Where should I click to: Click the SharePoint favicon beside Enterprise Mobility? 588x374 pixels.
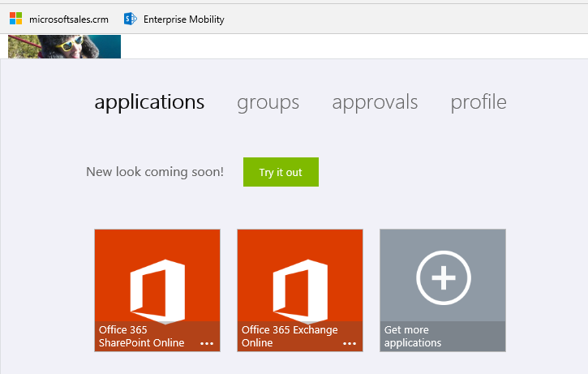tap(131, 19)
